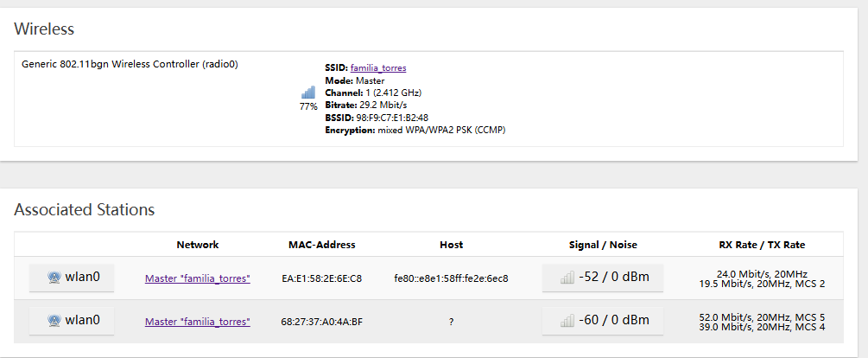
Task: Click the Host column header
Action: click(451, 245)
